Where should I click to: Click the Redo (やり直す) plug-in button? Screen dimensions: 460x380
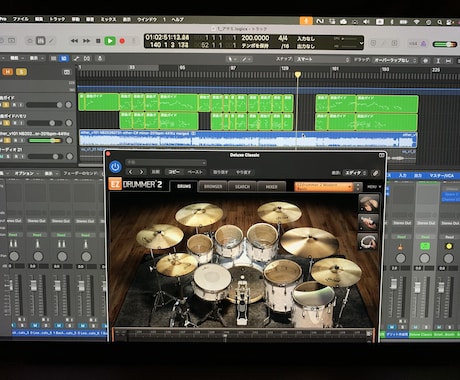coord(244,172)
